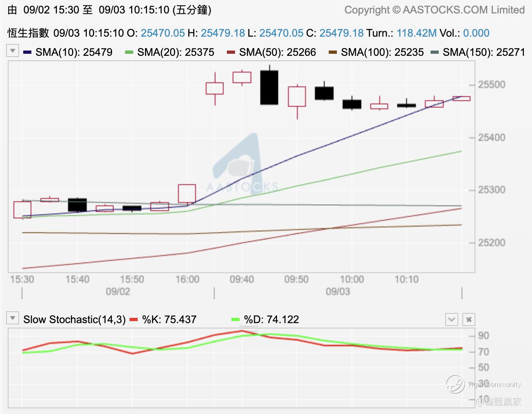Image resolution: width=532 pixels, height=414 pixels.
Task: Click the SMA(150) gray color swatch
Action: 435,52
